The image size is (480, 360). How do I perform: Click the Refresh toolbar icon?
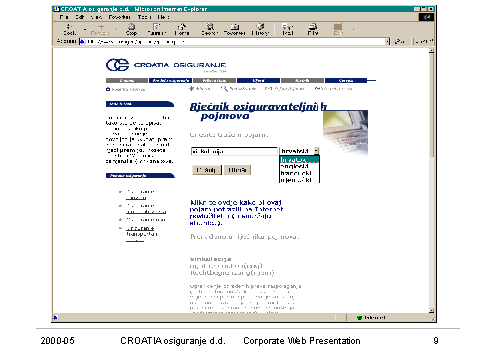pyautogui.click(x=156, y=29)
